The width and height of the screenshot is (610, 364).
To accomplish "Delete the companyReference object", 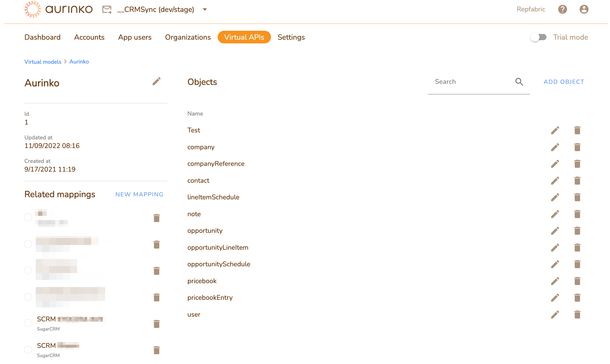I will tap(577, 164).
